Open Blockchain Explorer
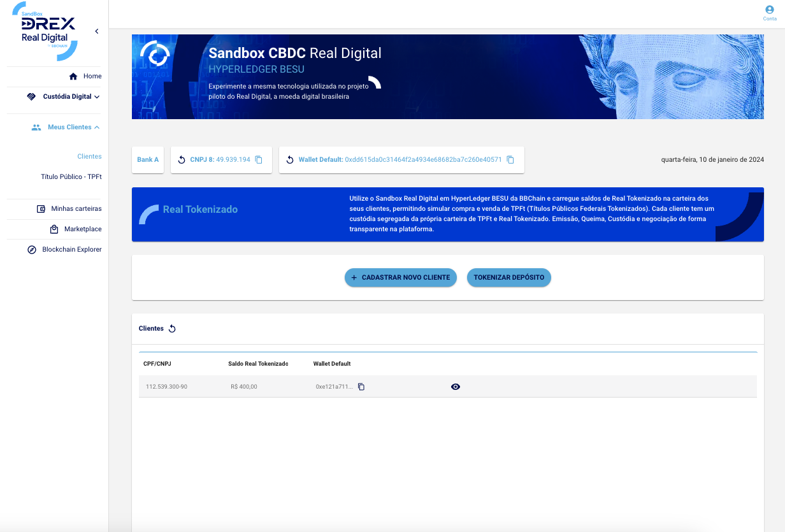Viewport: 785px width, 532px height. click(65, 250)
